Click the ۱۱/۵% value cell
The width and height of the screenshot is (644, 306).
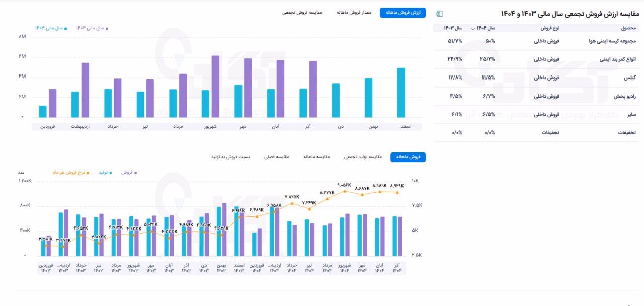click(x=488, y=78)
